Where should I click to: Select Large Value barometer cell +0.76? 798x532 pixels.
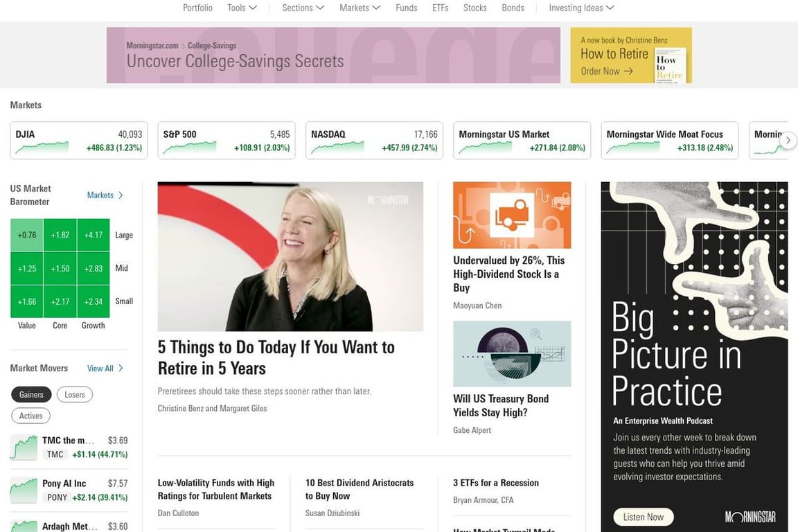coord(27,235)
